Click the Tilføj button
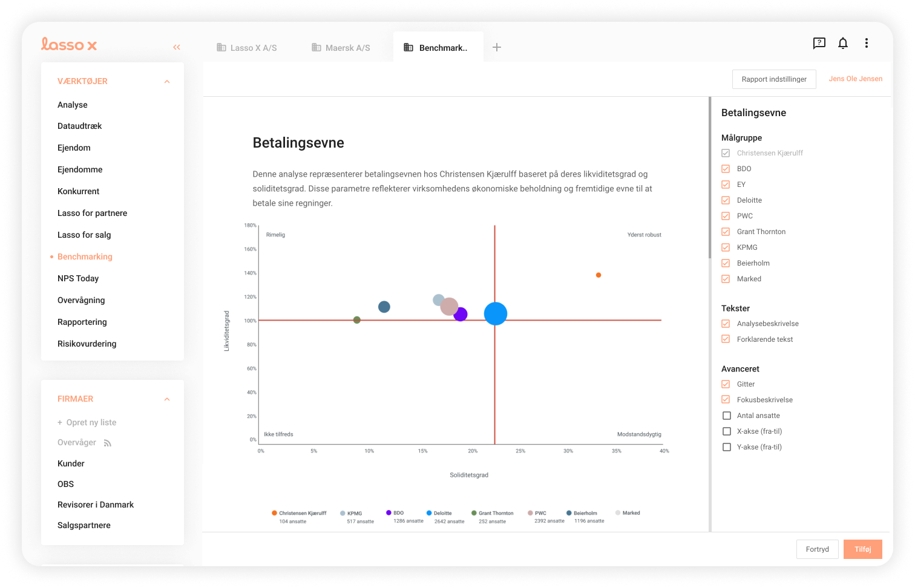The width and height of the screenshot is (915, 588). coord(863,549)
